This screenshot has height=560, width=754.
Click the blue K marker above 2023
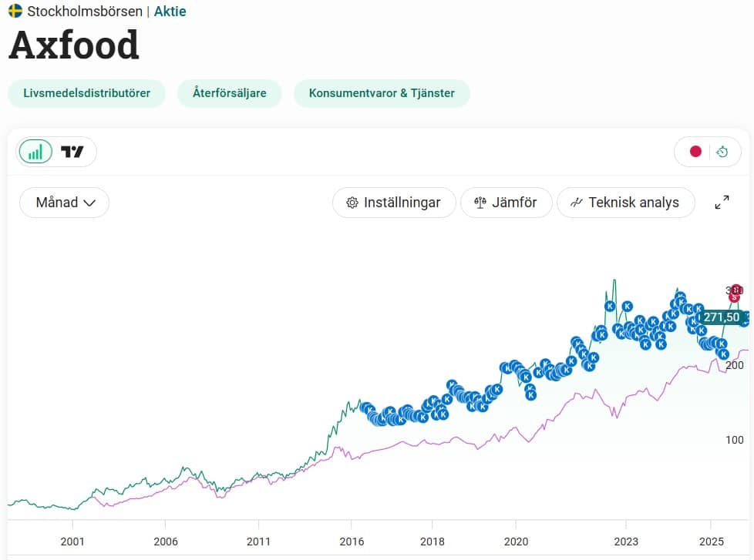point(627,306)
